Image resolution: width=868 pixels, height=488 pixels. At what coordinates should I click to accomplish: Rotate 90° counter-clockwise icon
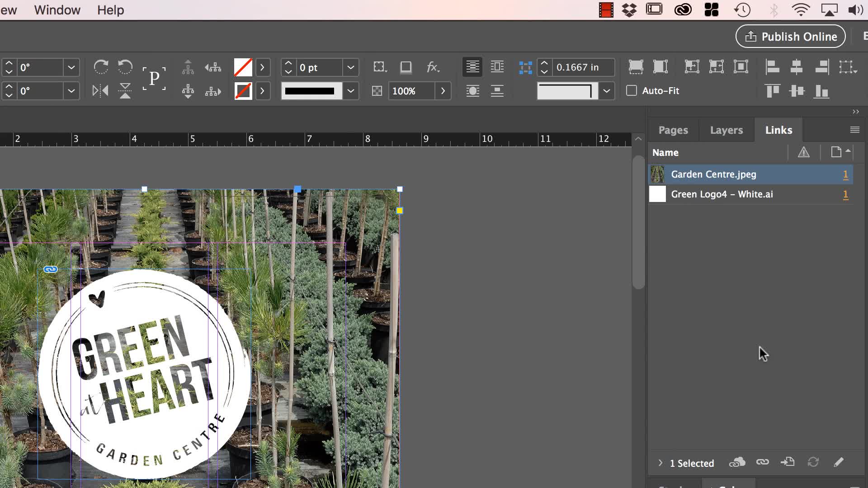[x=125, y=67]
